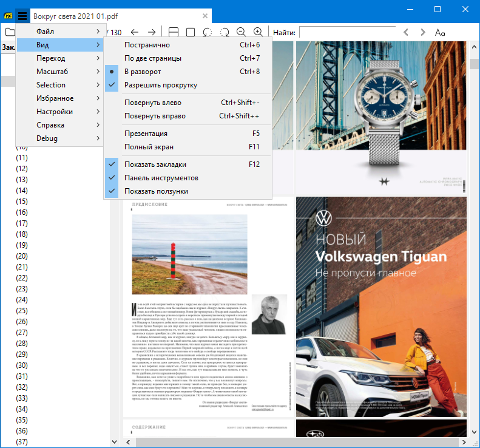The image size is (480, 448).
Task: Click the zoom in magnifier icon
Action: (x=259, y=32)
